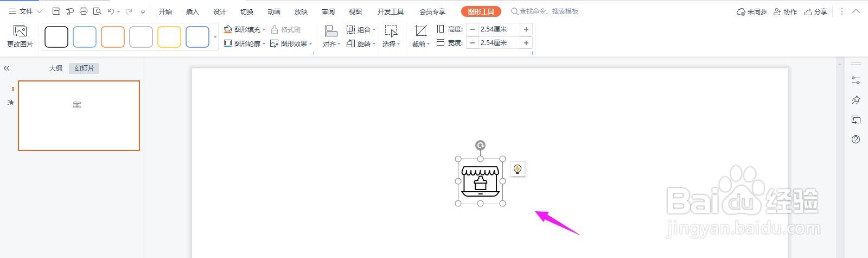Expand the arrow next to 文件
Viewport: 868px width, 258px height.
click(x=39, y=11)
